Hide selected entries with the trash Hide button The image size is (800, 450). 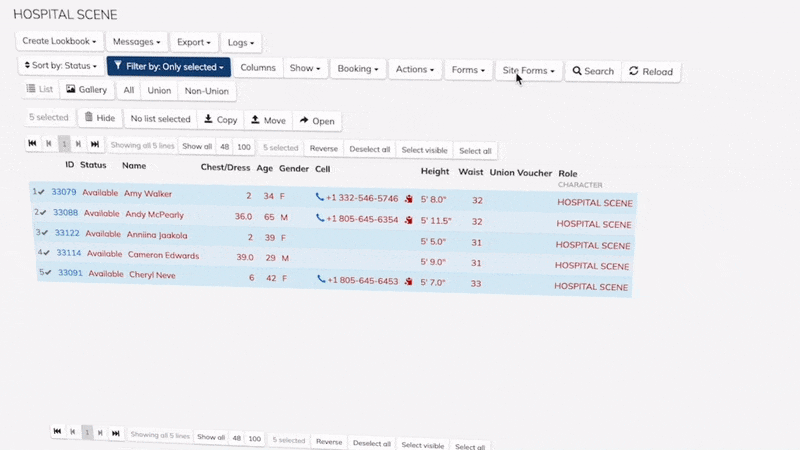(99, 118)
